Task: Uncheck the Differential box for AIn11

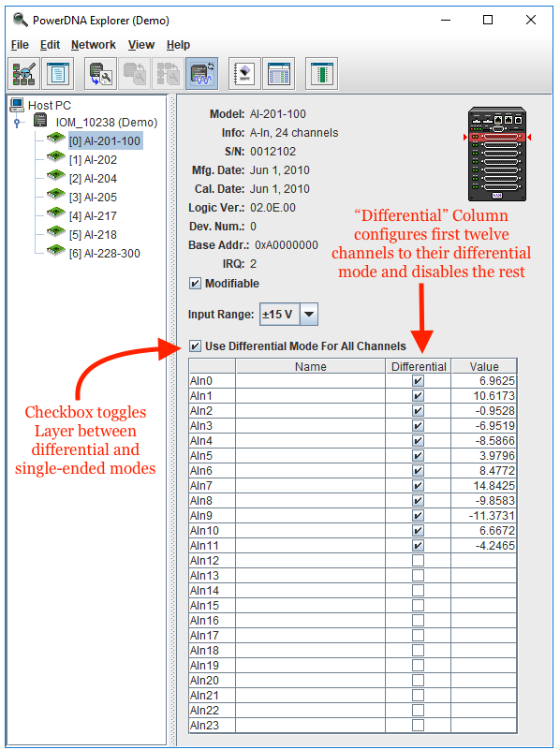Action: point(418,545)
